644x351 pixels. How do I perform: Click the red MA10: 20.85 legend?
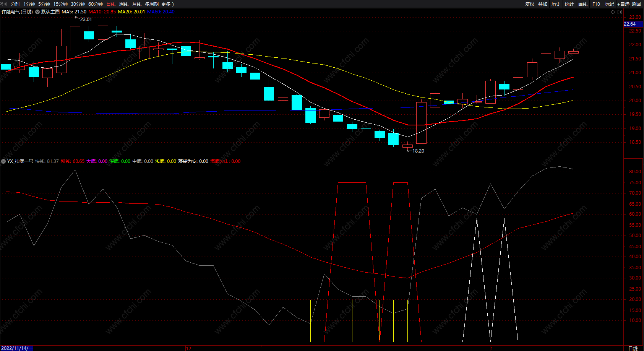coord(102,12)
